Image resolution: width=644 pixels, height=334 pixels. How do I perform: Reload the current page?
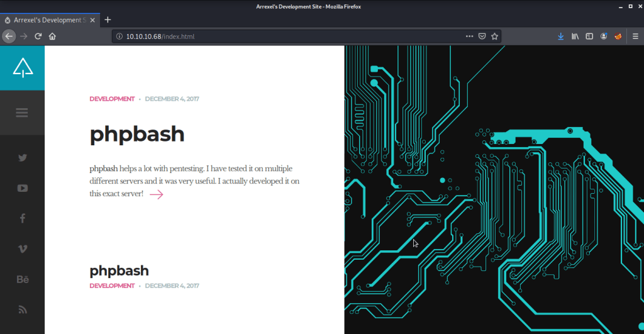38,36
